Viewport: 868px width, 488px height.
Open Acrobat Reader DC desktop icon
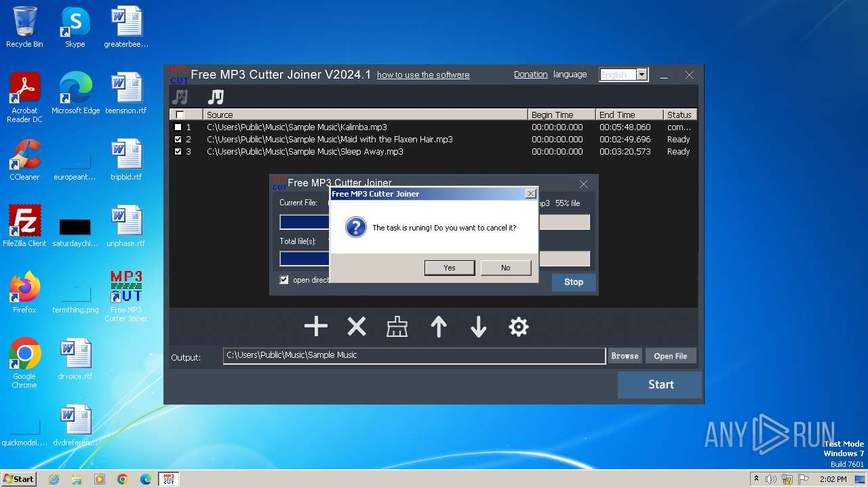pos(24,98)
